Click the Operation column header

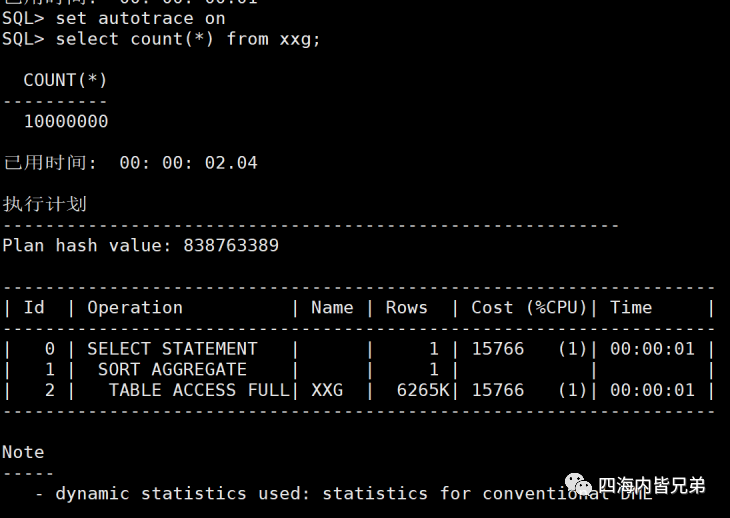click(135, 308)
